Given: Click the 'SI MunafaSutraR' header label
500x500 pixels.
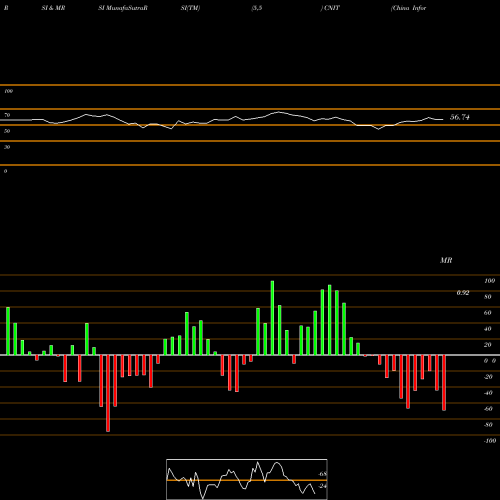Looking at the screenshot, I should [123, 8].
